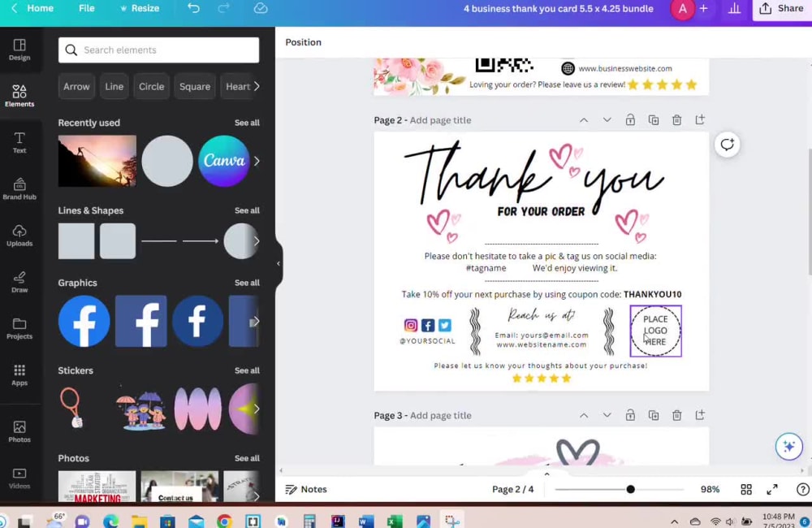
Task: See all Stickers
Action: [x=246, y=370]
